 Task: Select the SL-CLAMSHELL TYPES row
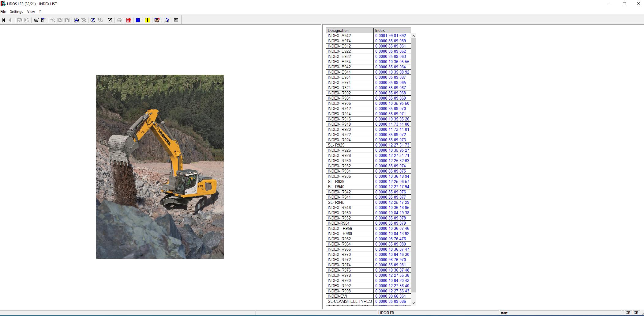click(369, 301)
